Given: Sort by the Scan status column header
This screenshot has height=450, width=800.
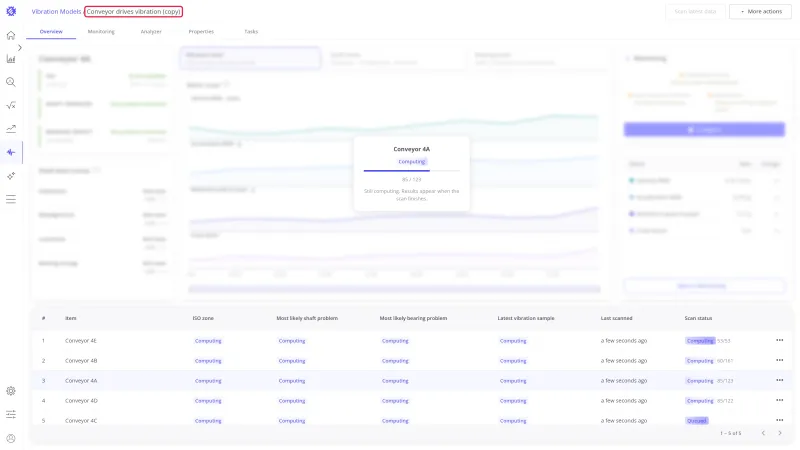Looking at the screenshot, I should [698, 318].
